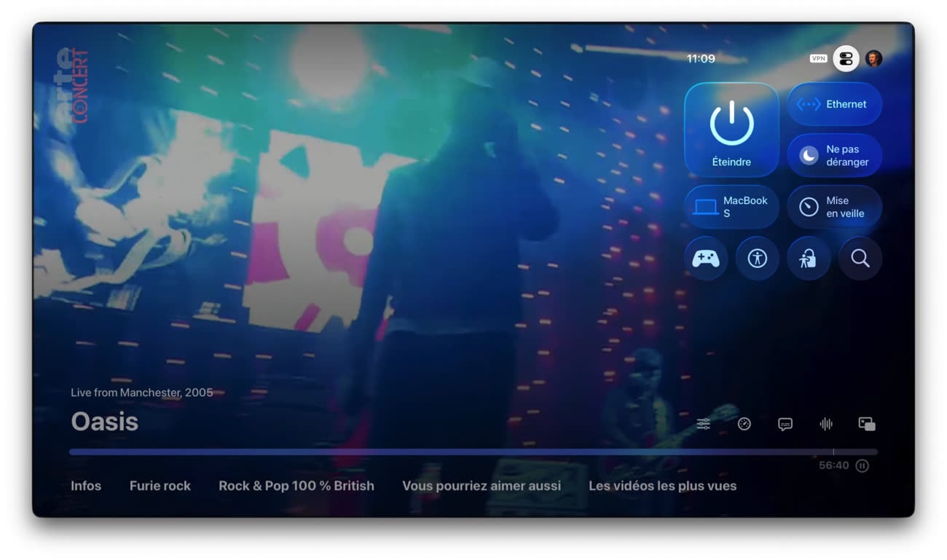Click the restrictions lock icon
This screenshot has height=560, width=947.
tap(809, 259)
